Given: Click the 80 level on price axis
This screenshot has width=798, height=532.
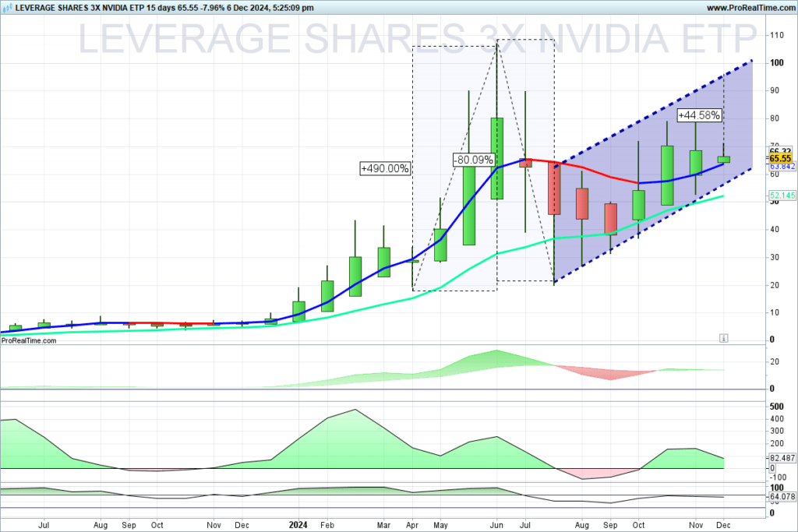Looking at the screenshot, I should [775, 118].
